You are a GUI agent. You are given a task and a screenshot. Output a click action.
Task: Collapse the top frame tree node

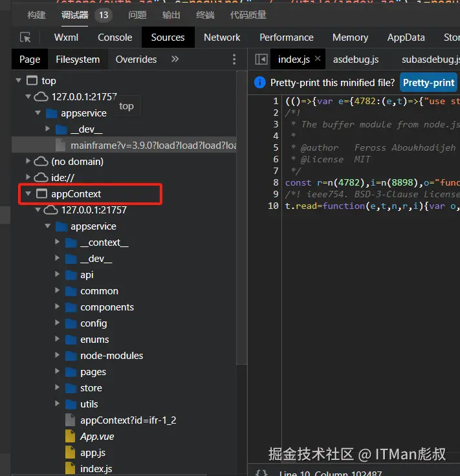click(19, 80)
